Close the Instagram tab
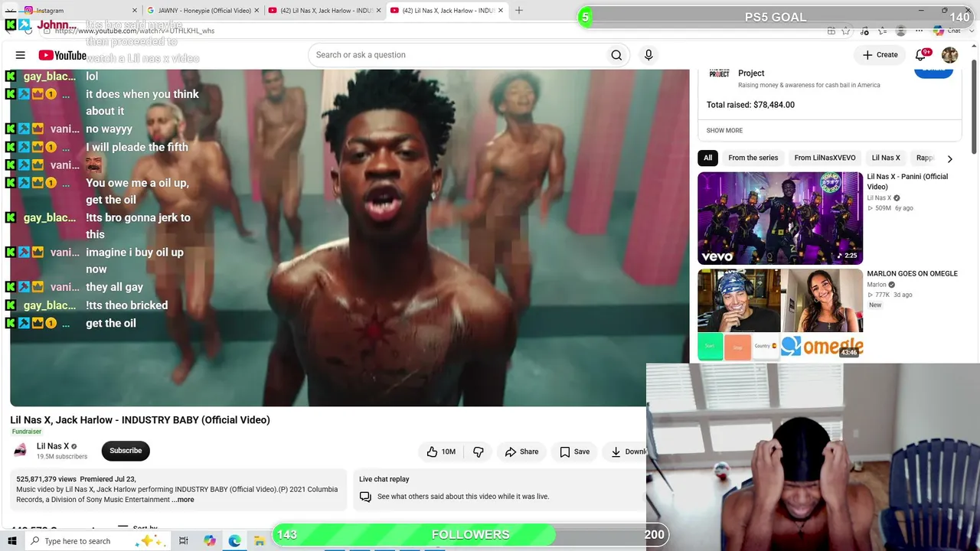The width and height of the screenshot is (980, 551). [135, 11]
